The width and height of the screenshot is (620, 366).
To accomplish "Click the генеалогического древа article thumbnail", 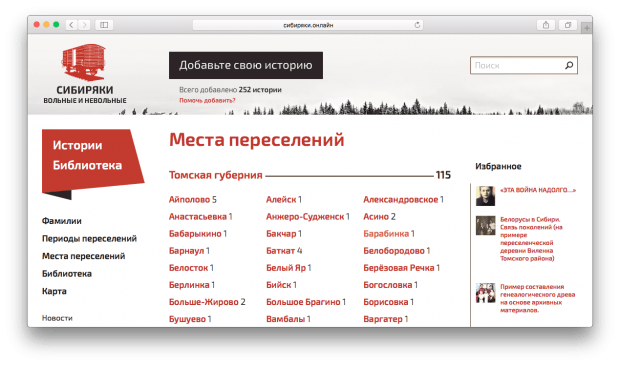I will [x=485, y=293].
